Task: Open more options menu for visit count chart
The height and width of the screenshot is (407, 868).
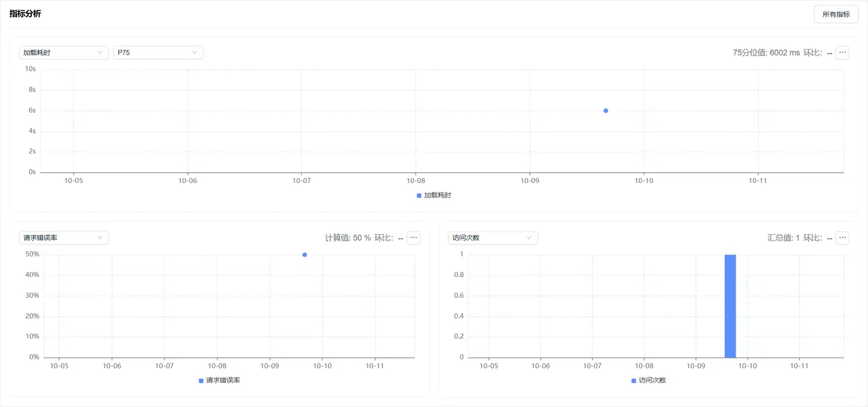Action: pyautogui.click(x=843, y=238)
